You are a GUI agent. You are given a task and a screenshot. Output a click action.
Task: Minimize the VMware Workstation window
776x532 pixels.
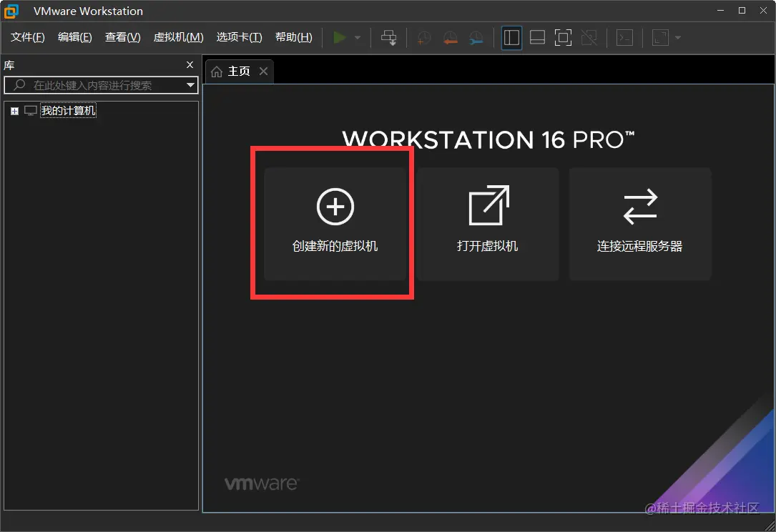pyautogui.click(x=721, y=11)
